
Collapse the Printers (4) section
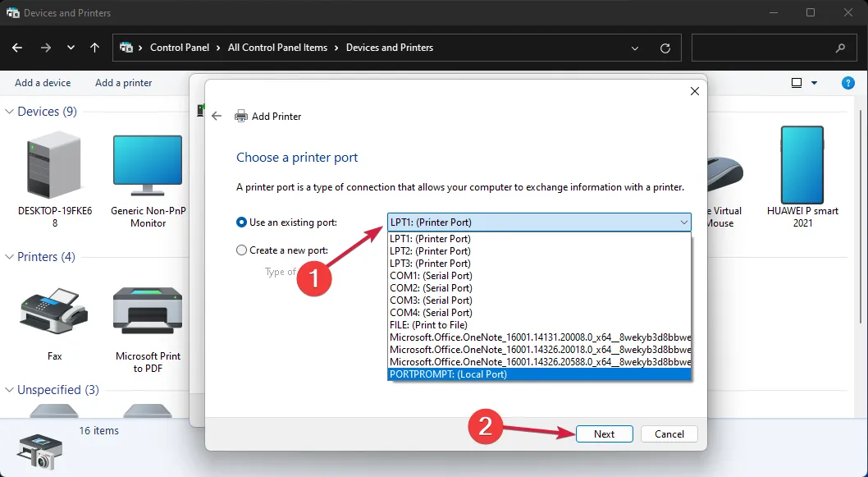pos(11,257)
